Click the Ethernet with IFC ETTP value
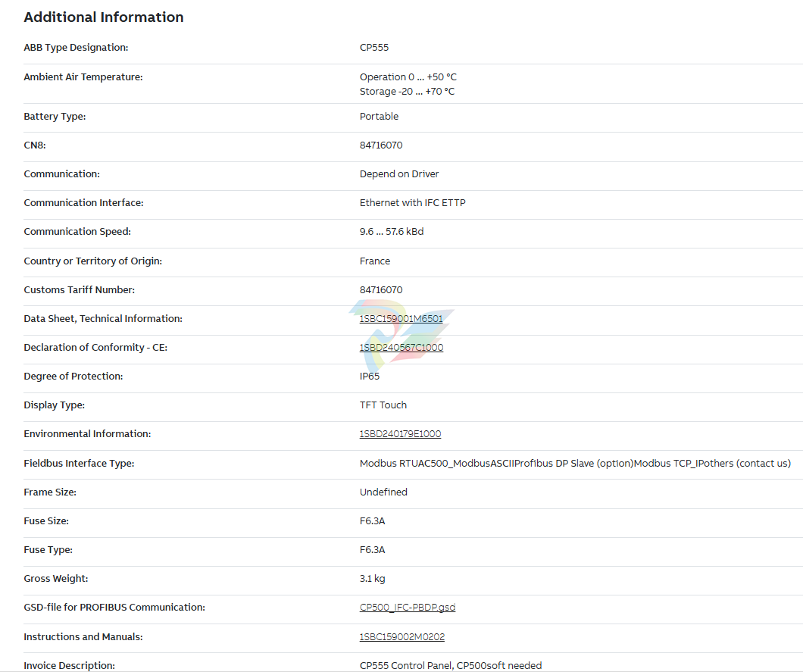The width and height of the screenshot is (803, 672). [x=412, y=203]
